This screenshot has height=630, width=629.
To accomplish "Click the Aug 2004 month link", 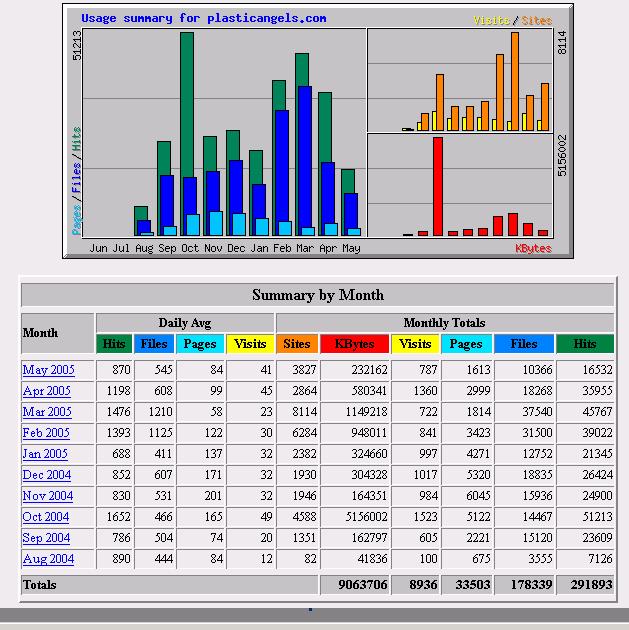I will 48,559.
